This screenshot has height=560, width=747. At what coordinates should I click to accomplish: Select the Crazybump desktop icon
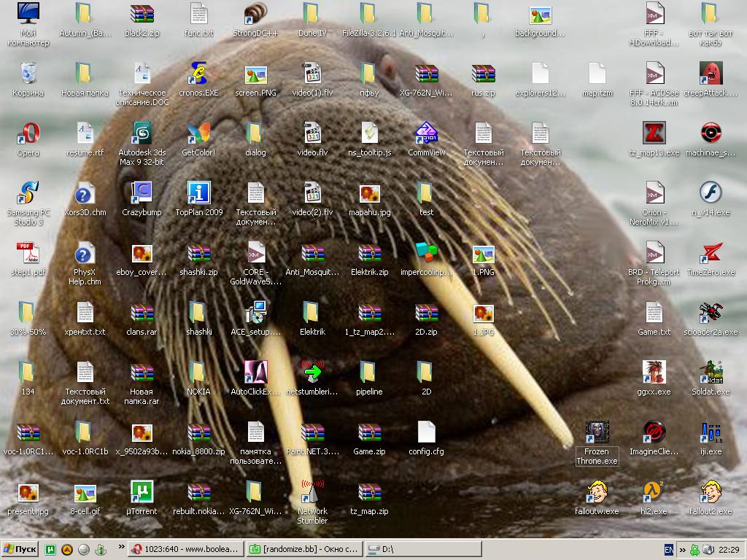click(x=142, y=194)
